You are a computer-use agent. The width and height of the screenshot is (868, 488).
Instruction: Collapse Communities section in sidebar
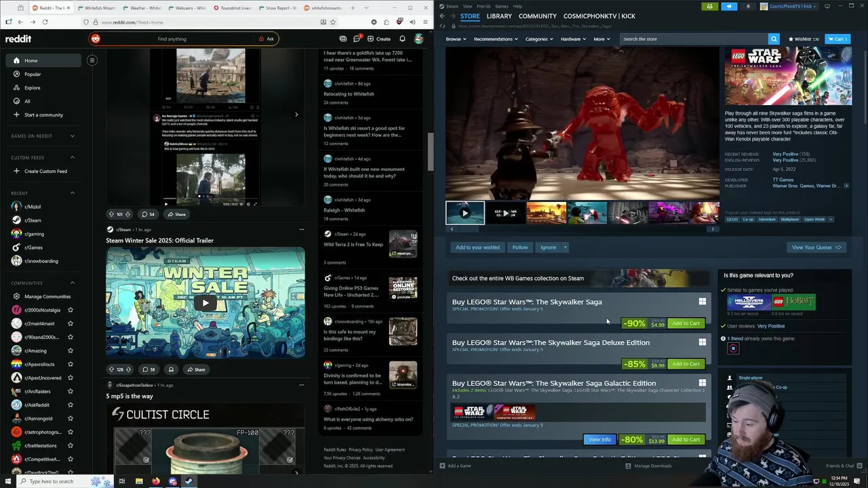pyautogui.click(x=73, y=283)
